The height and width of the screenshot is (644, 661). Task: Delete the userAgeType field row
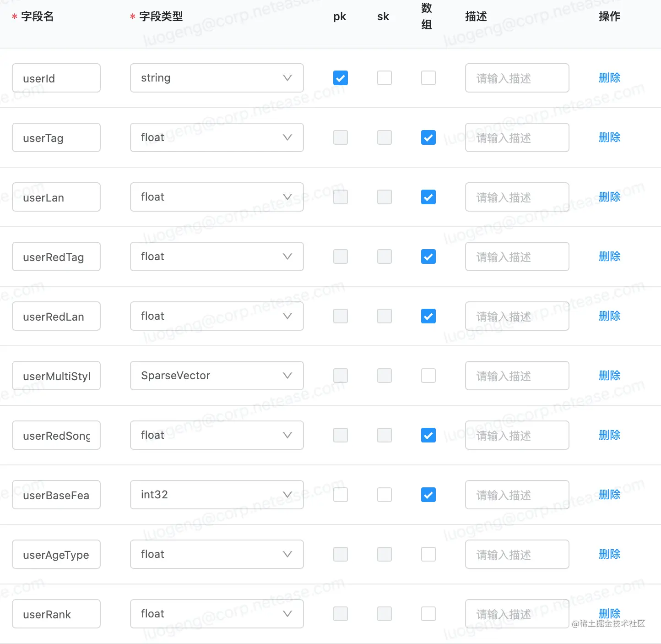pyautogui.click(x=610, y=554)
